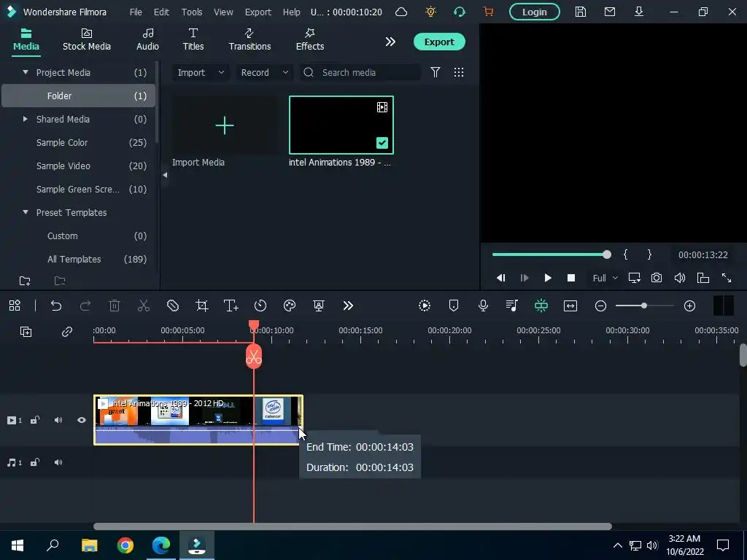Expand more timeline tools double chevron
747x560 pixels.
348,306
